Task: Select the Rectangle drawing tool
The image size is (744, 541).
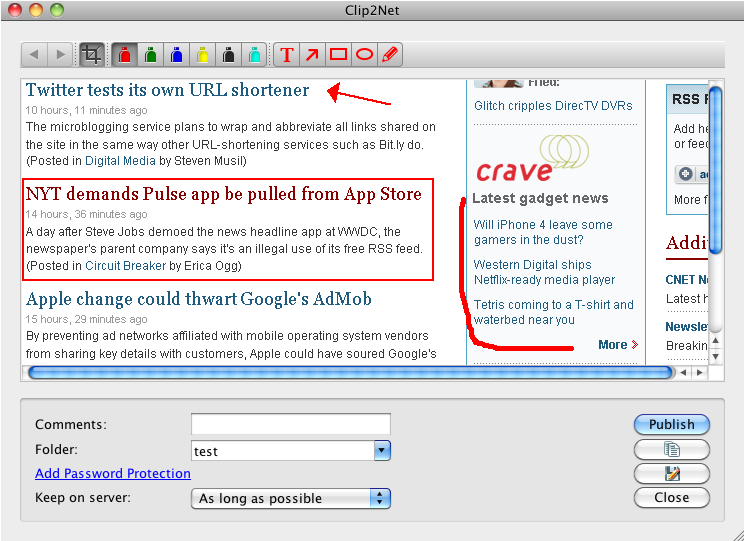Action: coord(338,55)
